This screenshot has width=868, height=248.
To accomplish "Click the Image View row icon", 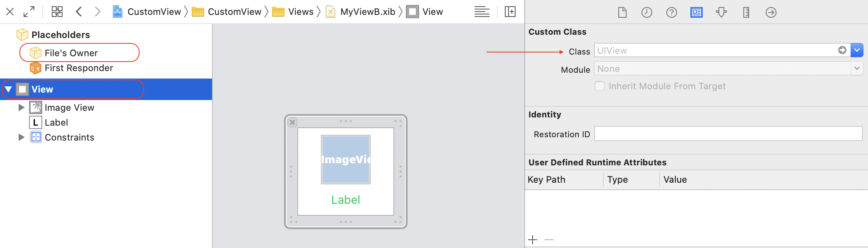I will point(36,107).
